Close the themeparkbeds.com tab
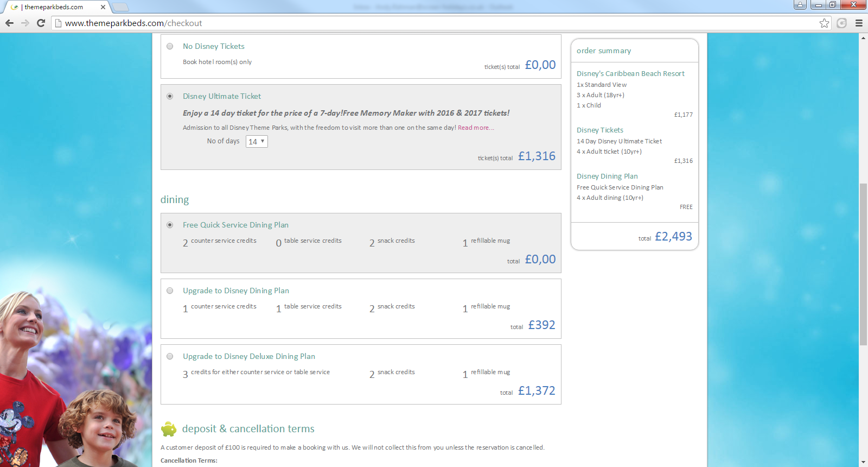 pos(103,7)
